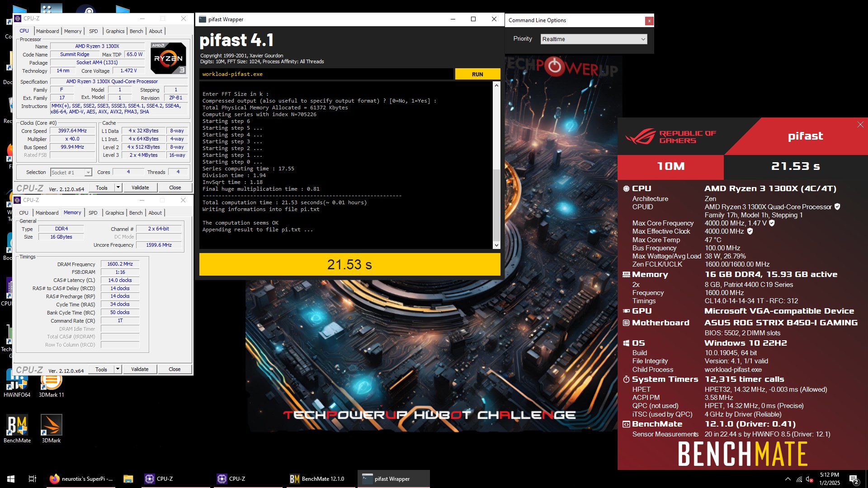Switch to Memory tab in top CPU-Z
The height and width of the screenshot is (488, 868).
[73, 31]
